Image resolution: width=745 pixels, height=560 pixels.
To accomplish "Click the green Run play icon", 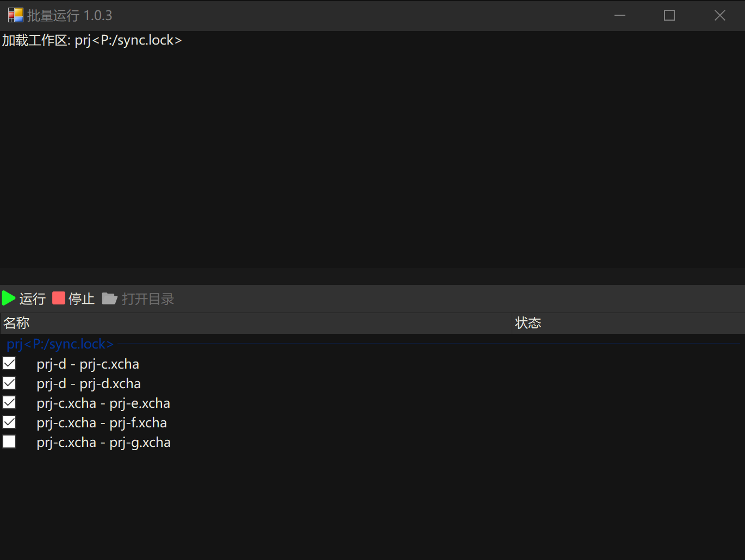I will [x=9, y=298].
